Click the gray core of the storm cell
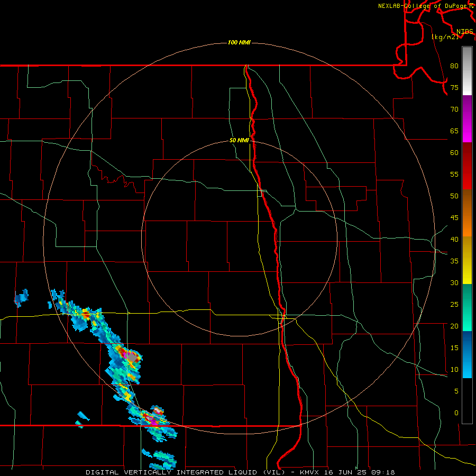Viewport: 476px width, 476px height. [132, 358]
